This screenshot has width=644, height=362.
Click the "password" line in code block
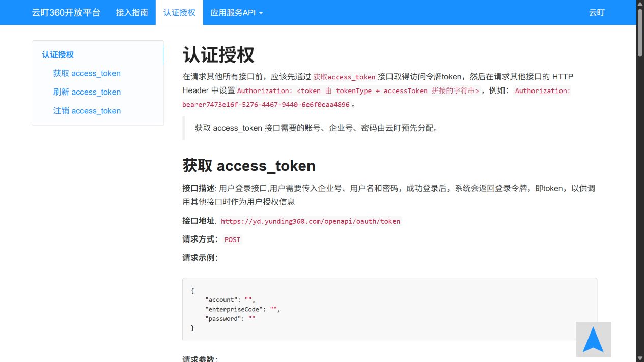click(x=230, y=319)
